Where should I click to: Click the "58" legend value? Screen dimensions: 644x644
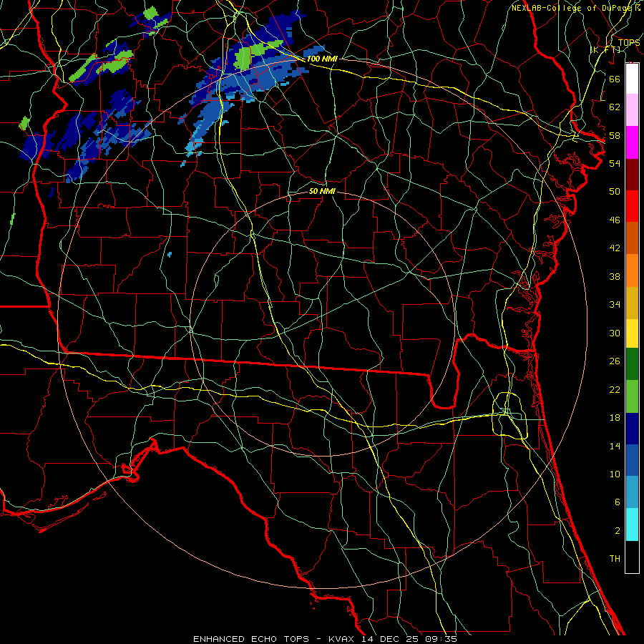615,135
